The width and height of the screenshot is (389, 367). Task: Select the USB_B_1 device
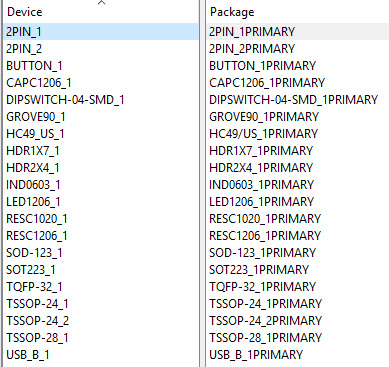(101, 355)
